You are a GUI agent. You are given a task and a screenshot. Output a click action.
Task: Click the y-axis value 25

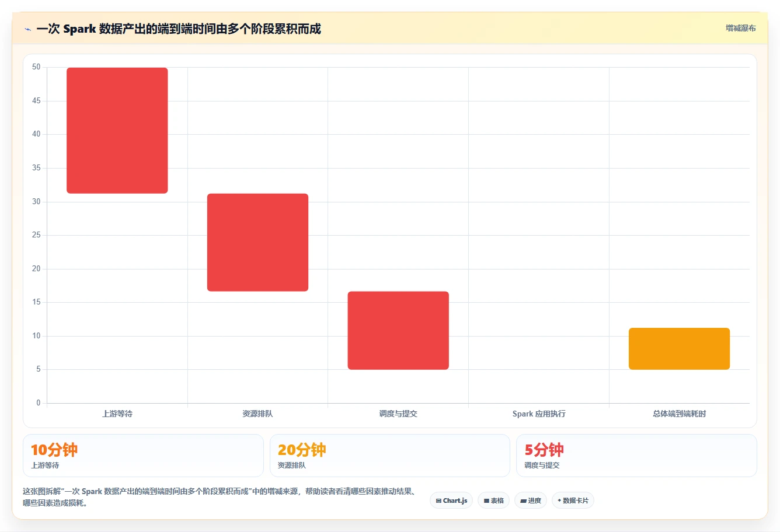pyautogui.click(x=36, y=235)
